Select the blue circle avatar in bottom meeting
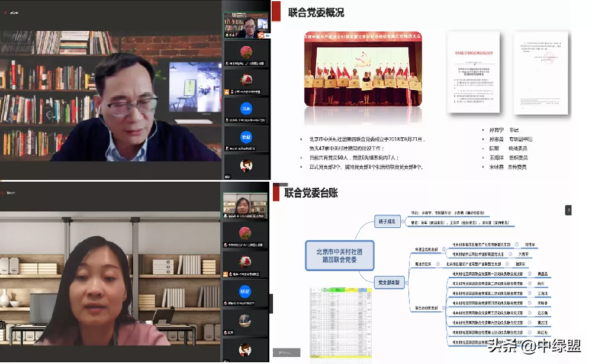 click(x=245, y=291)
